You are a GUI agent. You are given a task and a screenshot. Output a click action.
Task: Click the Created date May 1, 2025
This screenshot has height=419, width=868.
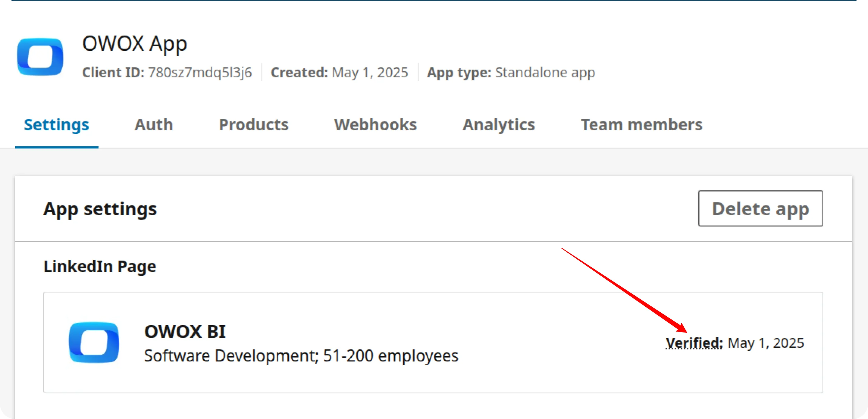point(370,73)
